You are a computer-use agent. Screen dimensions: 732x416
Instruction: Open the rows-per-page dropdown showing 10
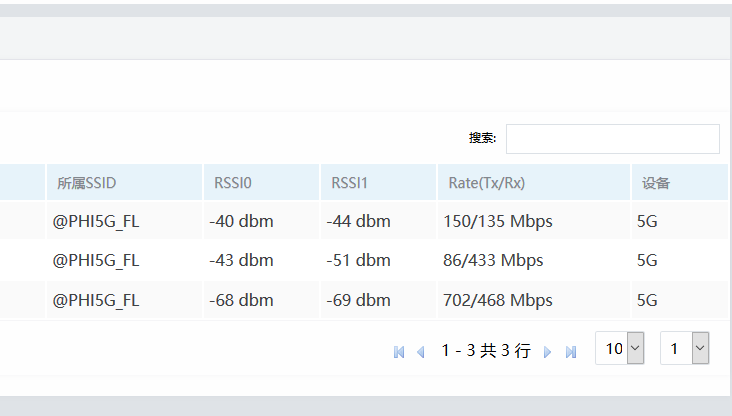pyautogui.click(x=620, y=349)
